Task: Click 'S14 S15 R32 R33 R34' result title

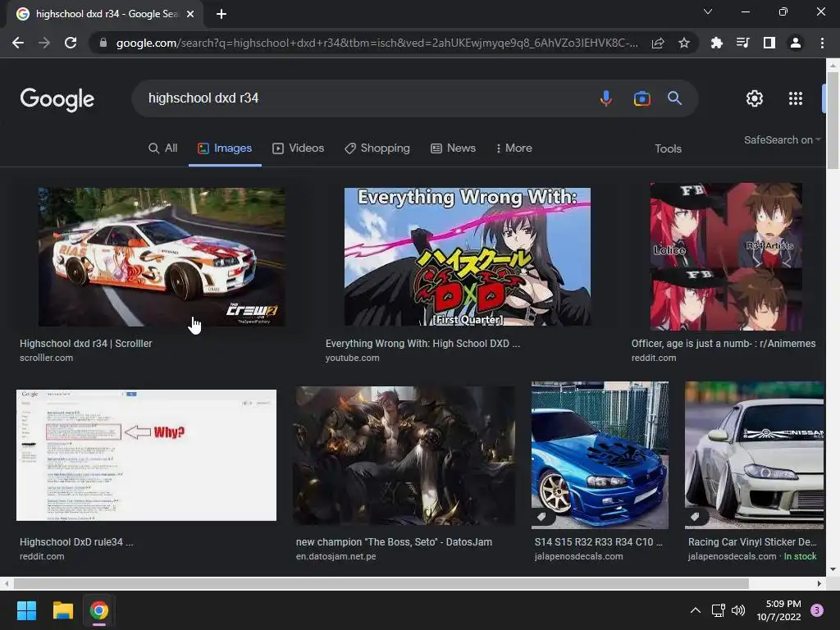Action: click(x=598, y=542)
